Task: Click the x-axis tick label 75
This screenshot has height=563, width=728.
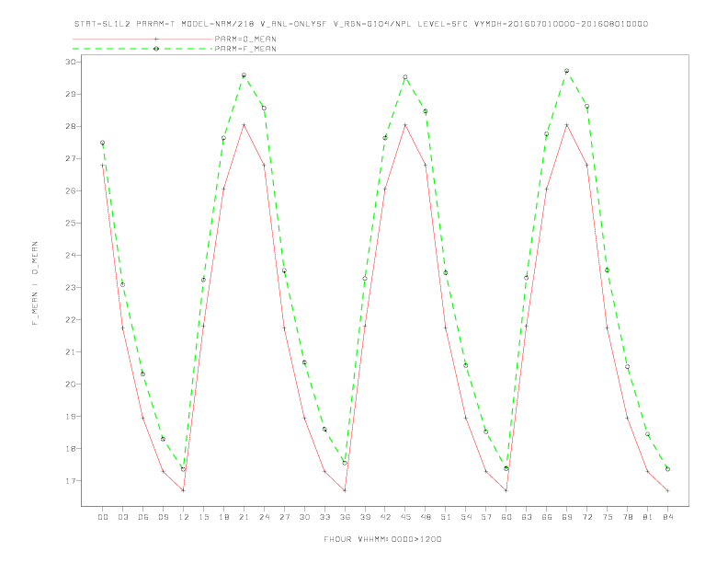Action: click(608, 517)
